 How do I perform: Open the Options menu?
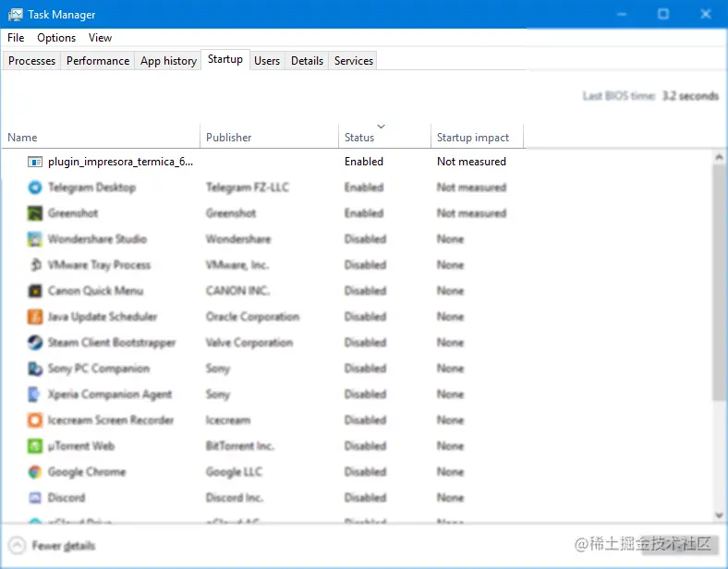pyautogui.click(x=56, y=38)
